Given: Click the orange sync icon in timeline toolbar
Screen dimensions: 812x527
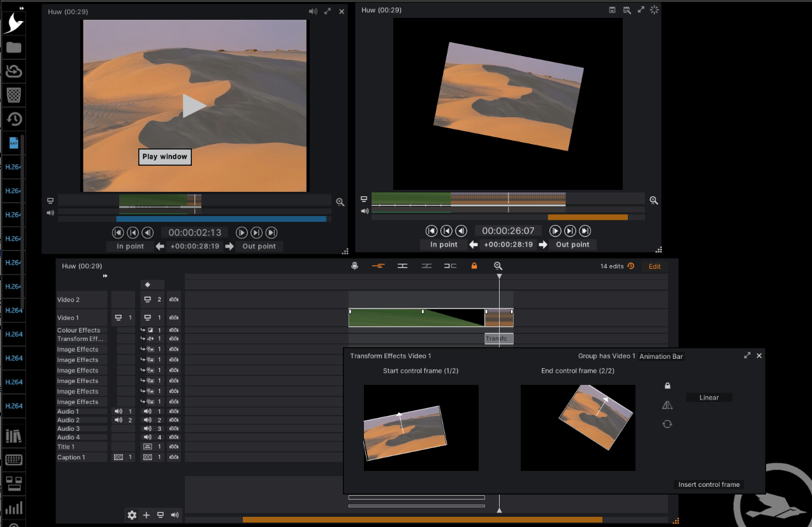Looking at the screenshot, I should click(x=378, y=266).
